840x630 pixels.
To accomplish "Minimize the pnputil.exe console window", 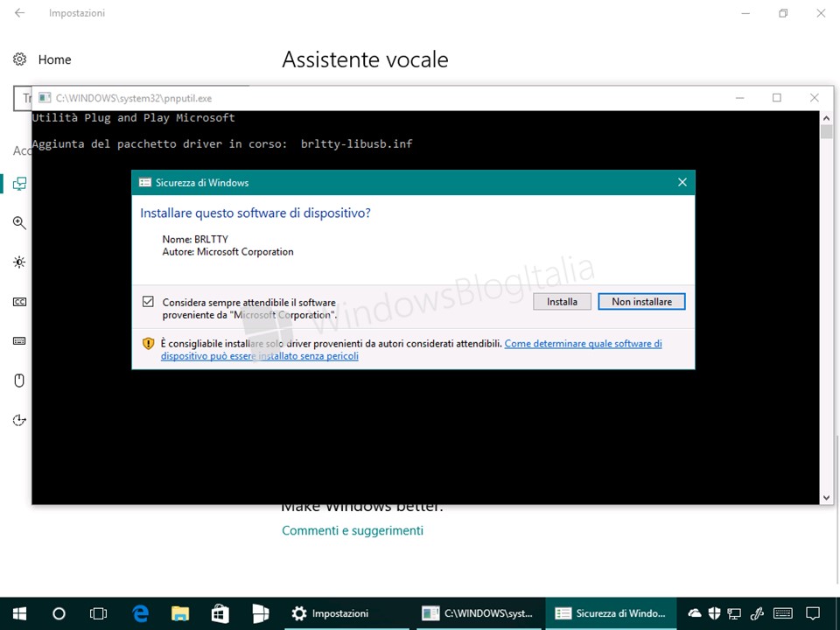I will coord(740,97).
